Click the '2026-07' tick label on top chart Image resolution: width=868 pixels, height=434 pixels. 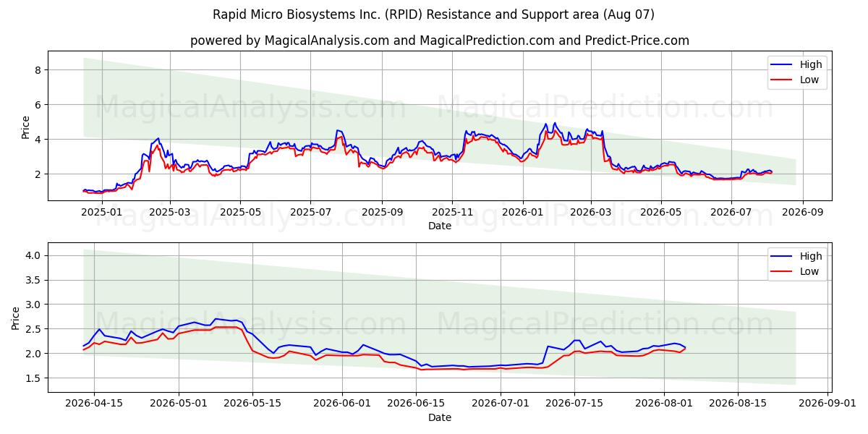pyautogui.click(x=731, y=212)
